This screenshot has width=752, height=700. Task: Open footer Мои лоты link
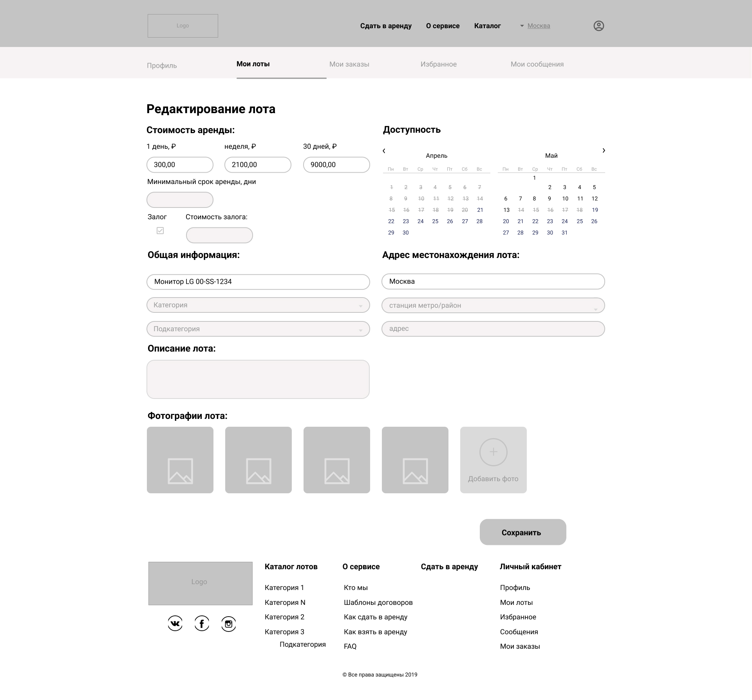click(516, 603)
